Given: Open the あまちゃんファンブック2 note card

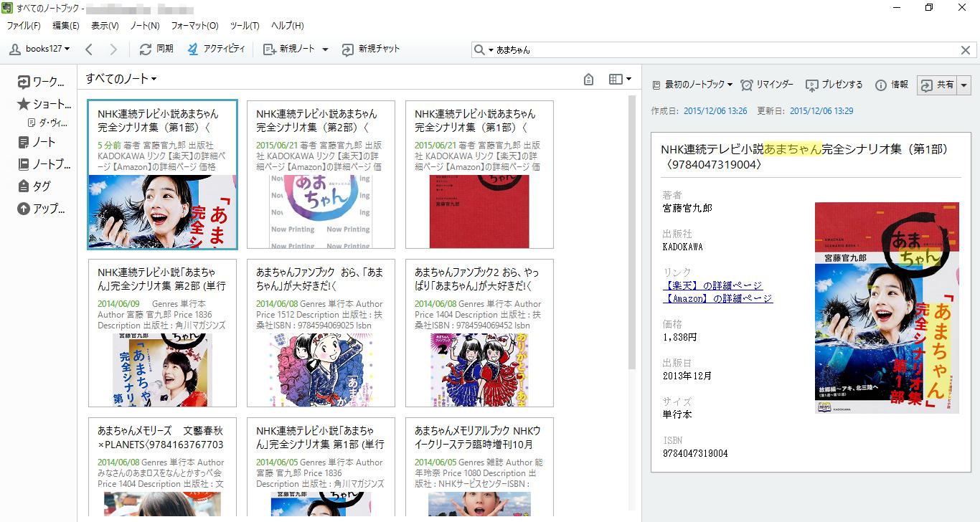Looking at the screenshot, I should [479, 333].
